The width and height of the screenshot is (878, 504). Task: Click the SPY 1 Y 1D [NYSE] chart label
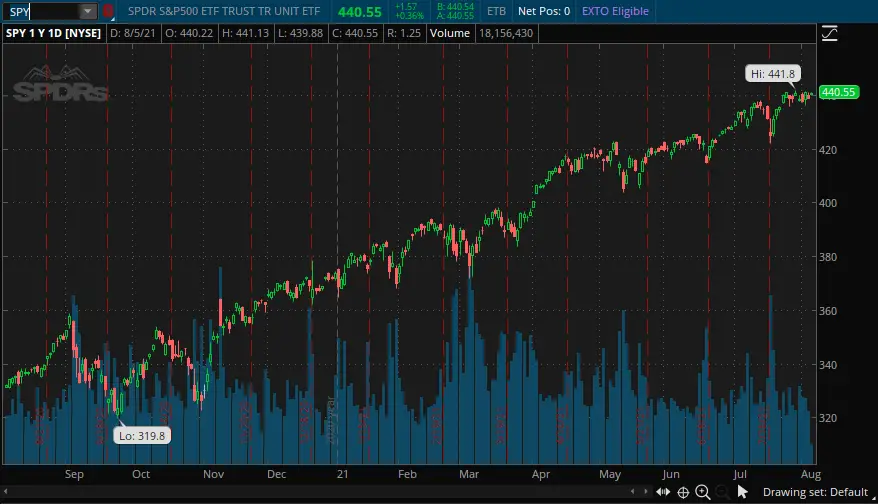pos(53,33)
